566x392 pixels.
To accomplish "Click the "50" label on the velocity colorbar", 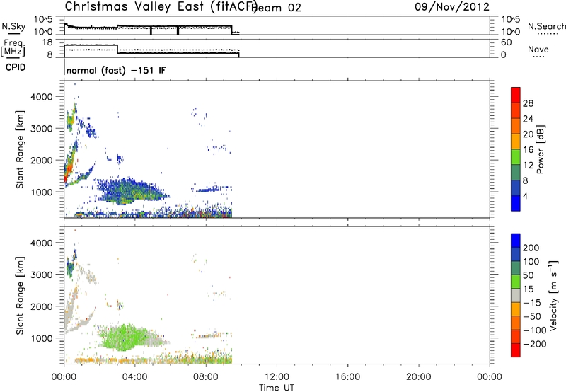I will 528,275.
